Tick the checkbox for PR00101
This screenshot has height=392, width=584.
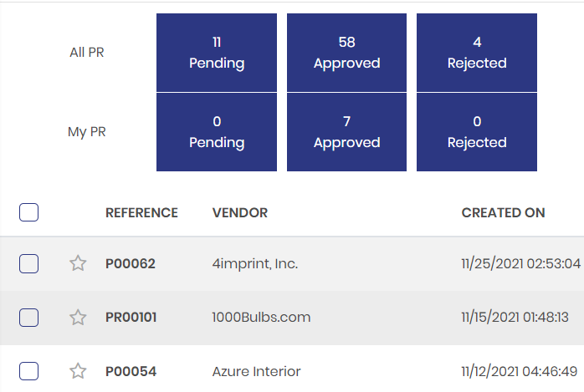28,318
